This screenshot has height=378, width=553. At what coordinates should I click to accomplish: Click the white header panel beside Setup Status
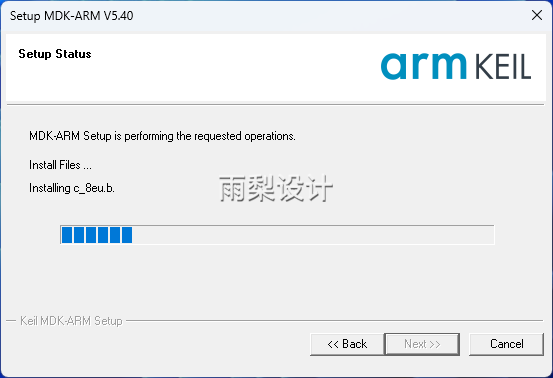[233, 67]
